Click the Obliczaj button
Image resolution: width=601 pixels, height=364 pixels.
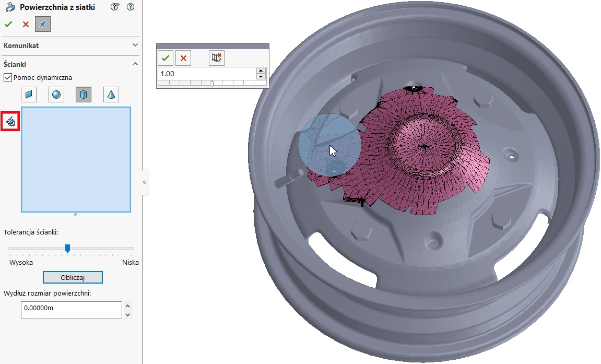73,277
